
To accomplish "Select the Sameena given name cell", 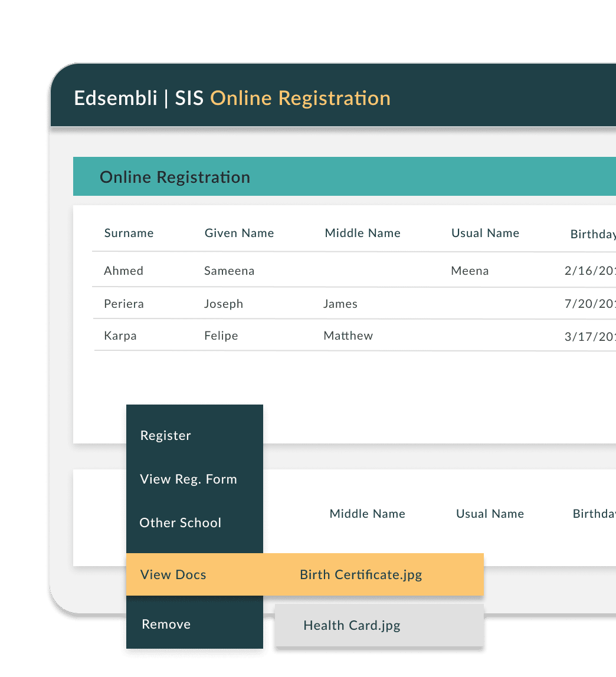I will click(230, 271).
